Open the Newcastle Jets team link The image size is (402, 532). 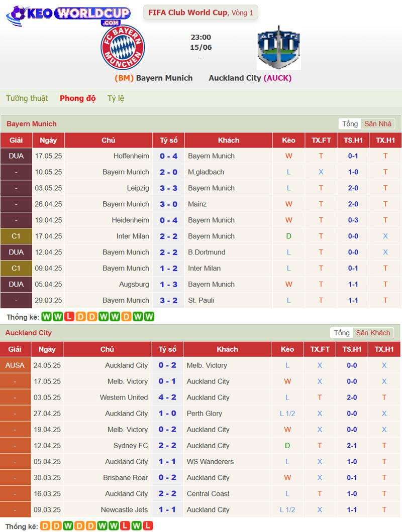tap(125, 509)
